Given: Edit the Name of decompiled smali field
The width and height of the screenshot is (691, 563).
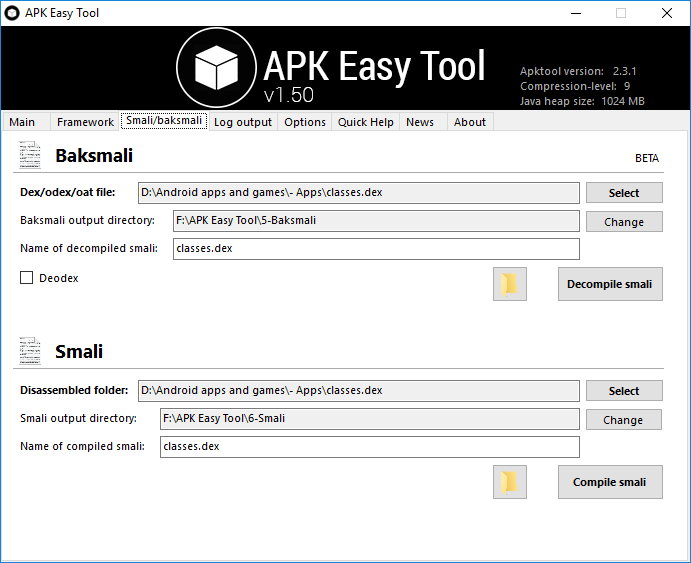Looking at the screenshot, I should (x=376, y=249).
